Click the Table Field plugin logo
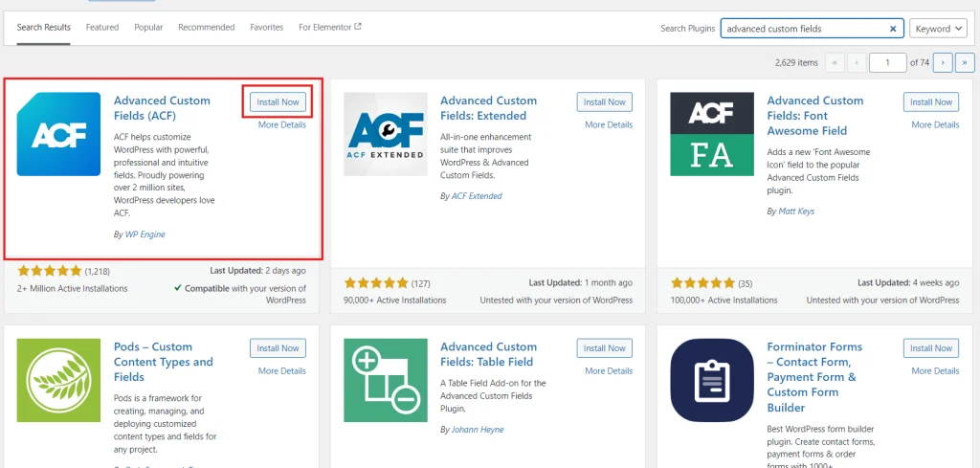The height and width of the screenshot is (468, 980). click(x=386, y=381)
